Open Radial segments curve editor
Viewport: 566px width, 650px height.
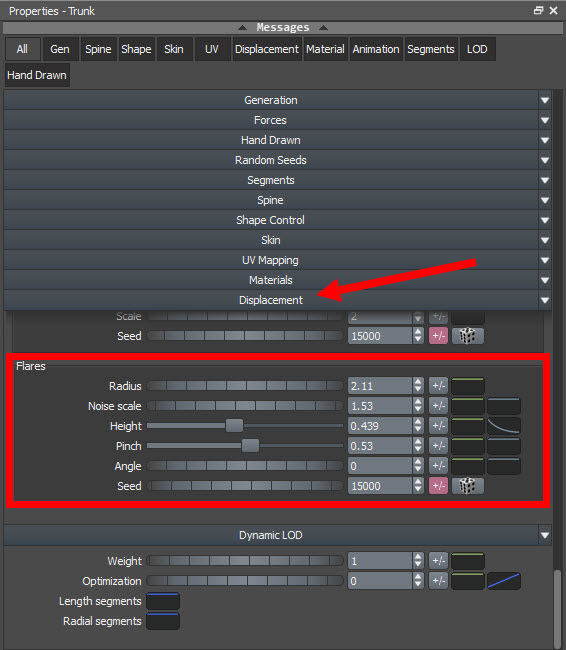(163, 621)
